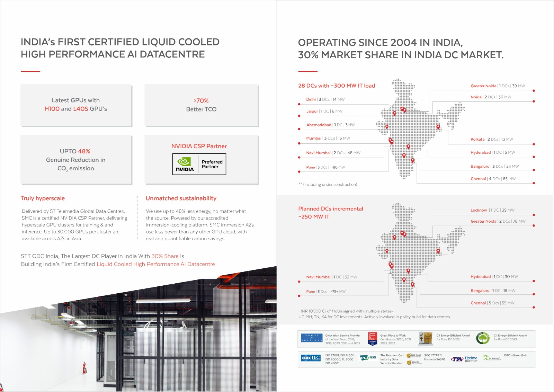Click the Great Place to Work badge
Image resolution: width=554 pixels, height=392 pixels.
[x=372, y=338]
